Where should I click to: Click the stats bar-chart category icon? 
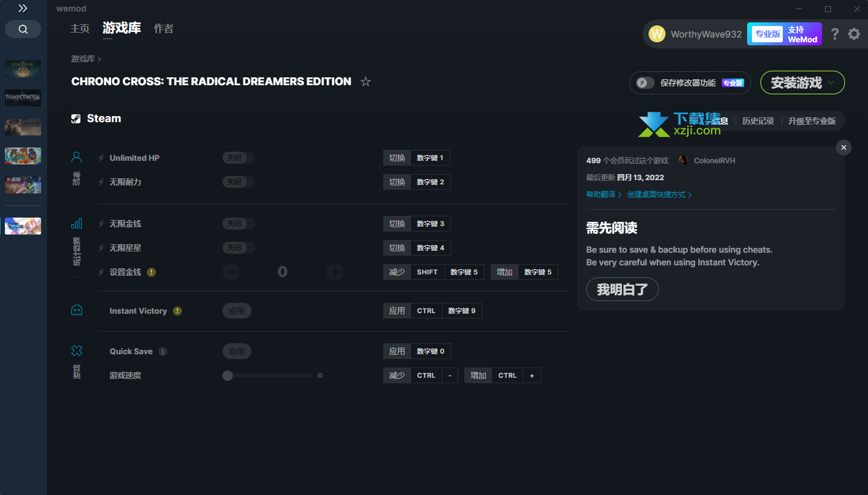[x=76, y=224]
